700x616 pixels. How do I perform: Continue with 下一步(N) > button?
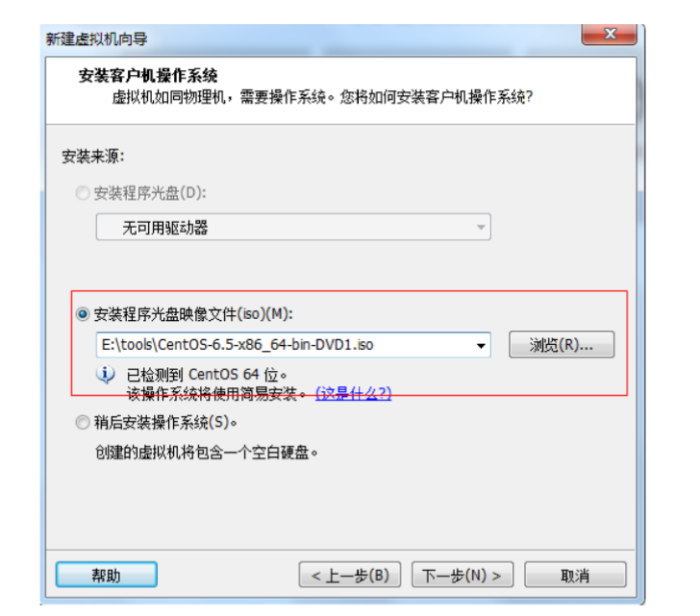462,575
